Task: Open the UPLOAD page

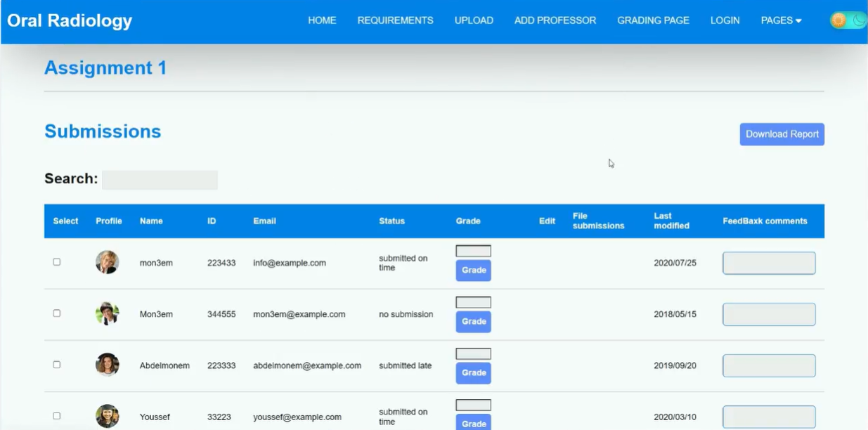Action: pos(474,20)
